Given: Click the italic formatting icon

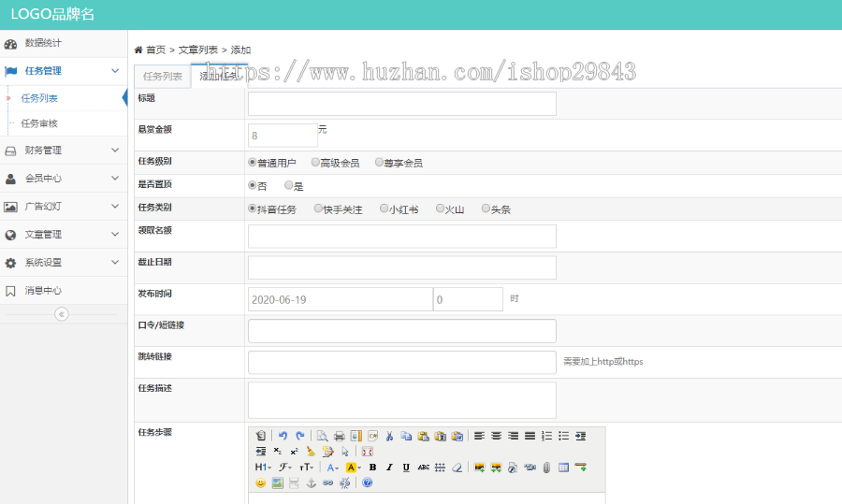Looking at the screenshot, I should [389, 468].
